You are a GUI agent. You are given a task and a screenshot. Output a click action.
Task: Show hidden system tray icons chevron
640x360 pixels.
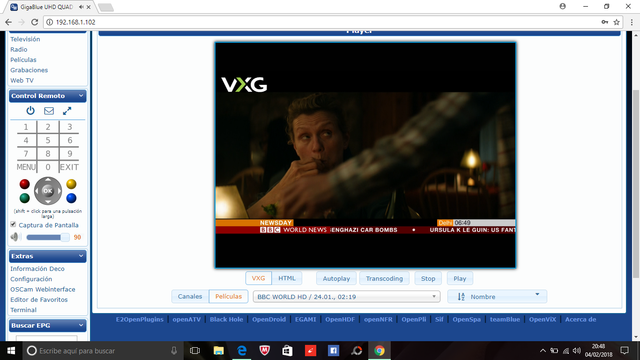tap(542, 351)
